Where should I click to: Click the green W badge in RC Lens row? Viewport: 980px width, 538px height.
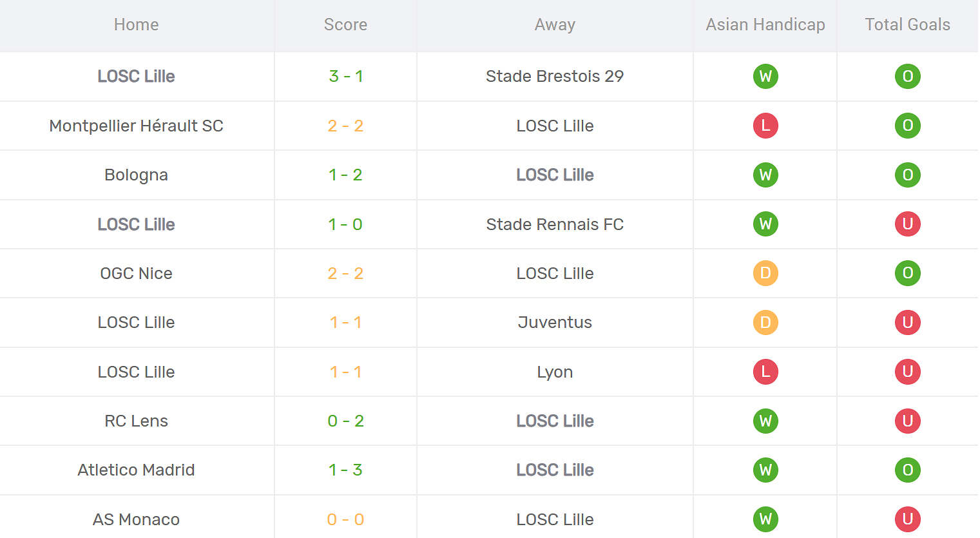(765, 421)
